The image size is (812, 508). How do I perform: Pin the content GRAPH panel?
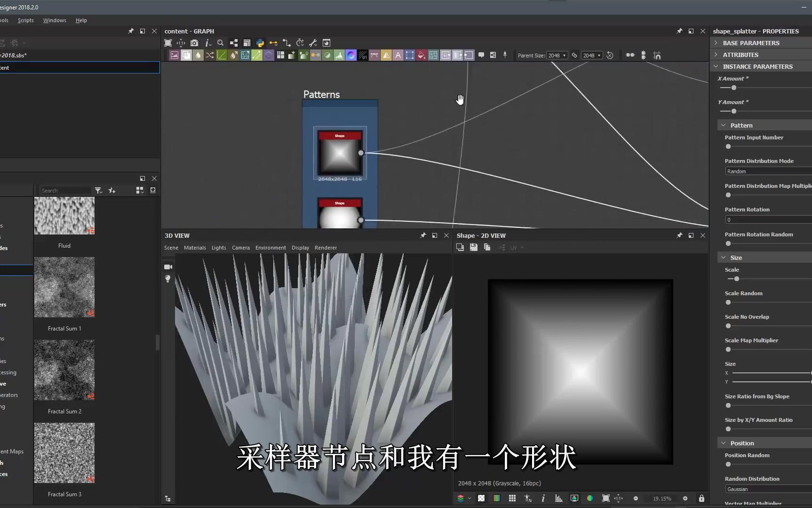679,31
